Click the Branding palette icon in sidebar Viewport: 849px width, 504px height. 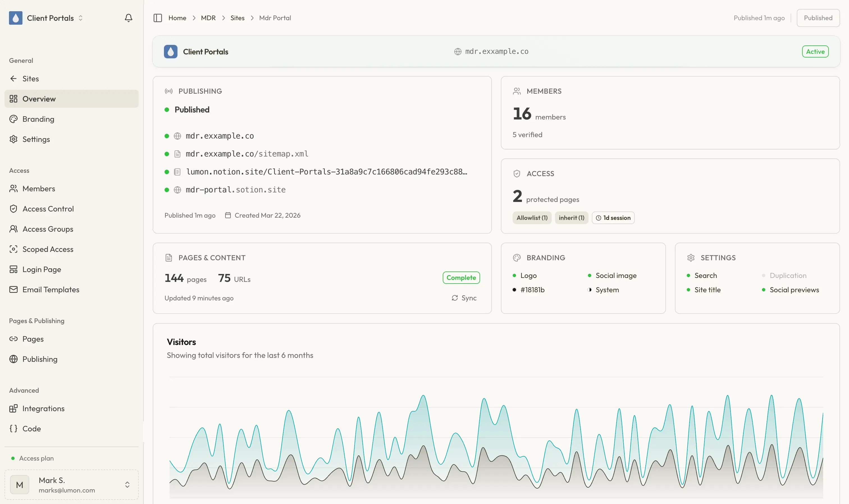click(x=13, y=119)
